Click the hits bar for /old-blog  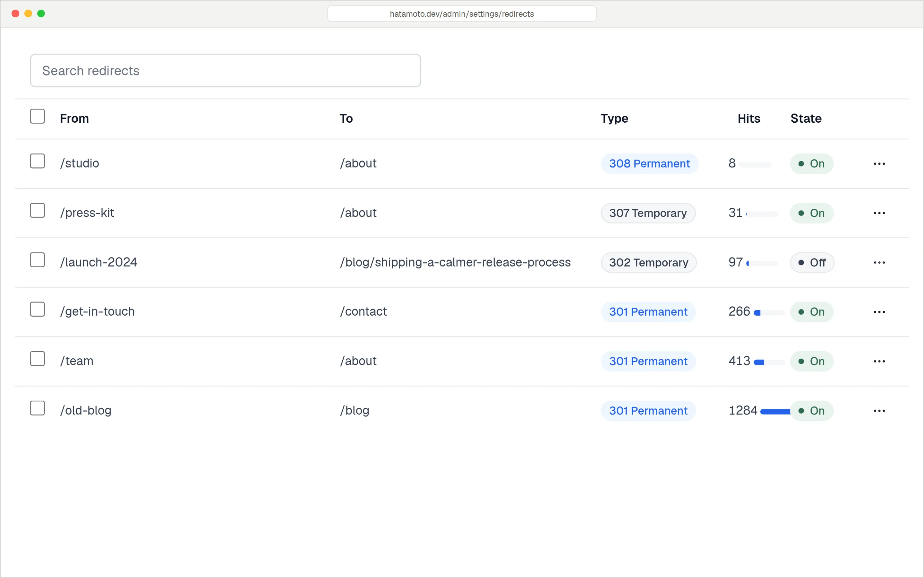tap(775, 412)
